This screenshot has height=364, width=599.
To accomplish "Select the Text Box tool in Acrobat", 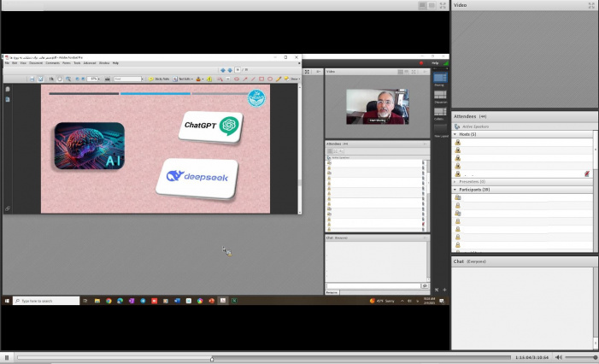I will [228, 79].
